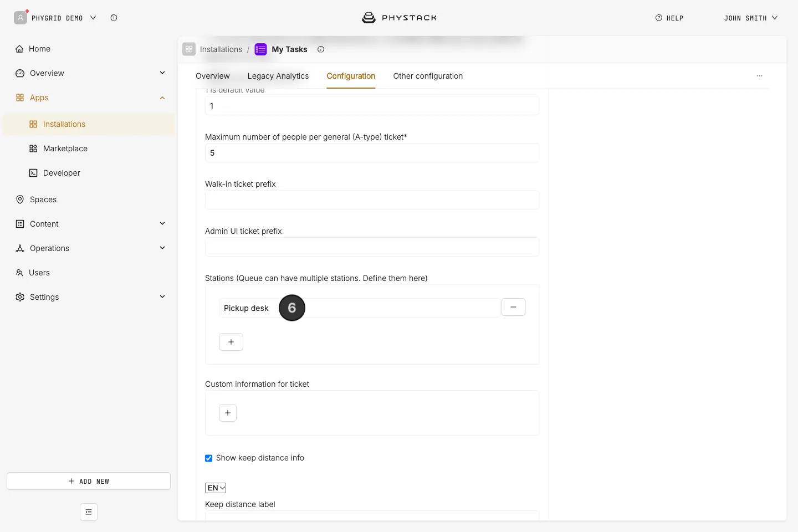
Task: Click the My Tasks info icon
Action: click(321, 49)
